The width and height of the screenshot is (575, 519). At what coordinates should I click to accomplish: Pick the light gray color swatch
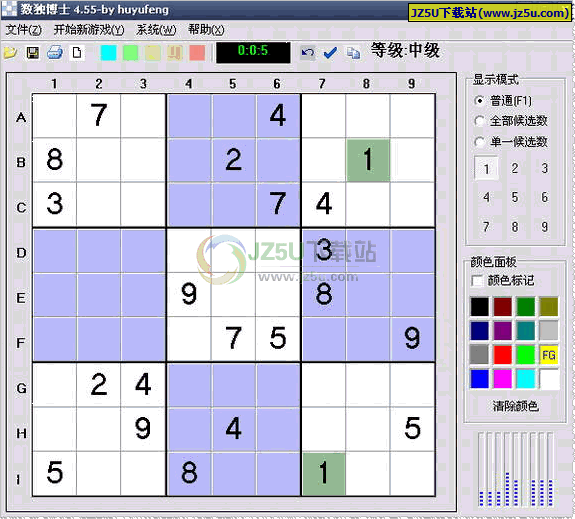coord(549,331)
